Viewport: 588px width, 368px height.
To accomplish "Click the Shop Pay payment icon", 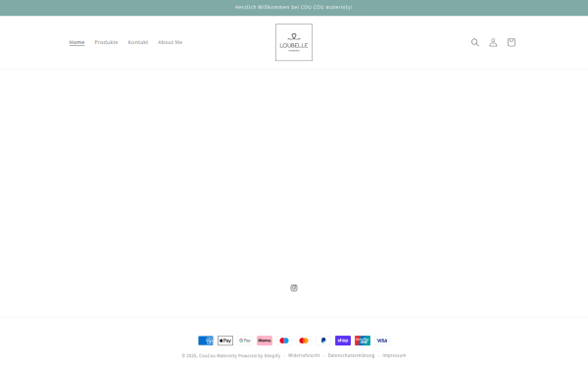I will 343,341.
